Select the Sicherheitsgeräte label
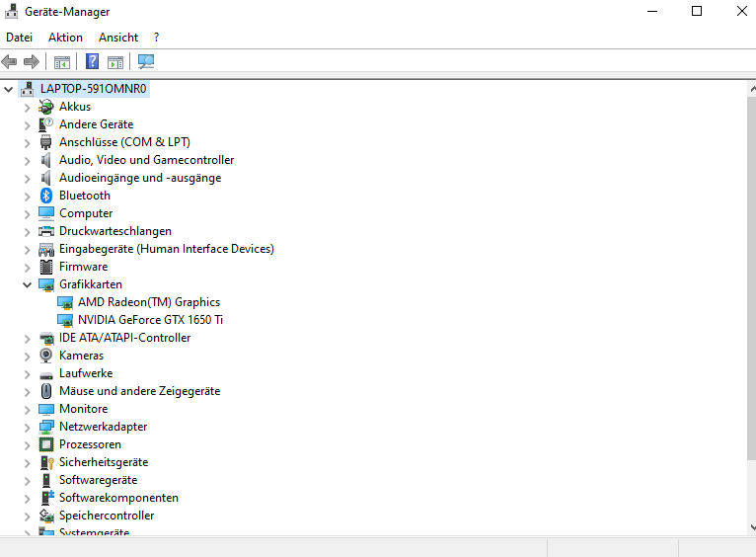This screenshot has width=756, height=557. point(104,462)
